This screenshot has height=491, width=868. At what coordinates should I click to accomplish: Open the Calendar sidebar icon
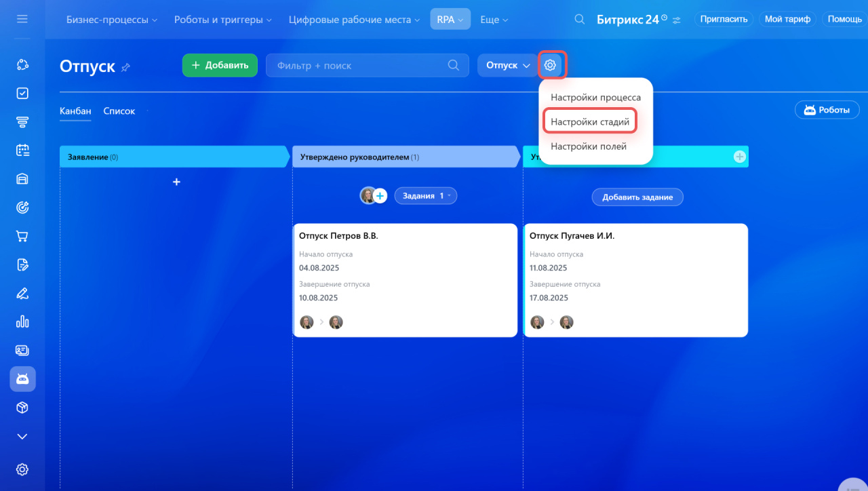22,151
